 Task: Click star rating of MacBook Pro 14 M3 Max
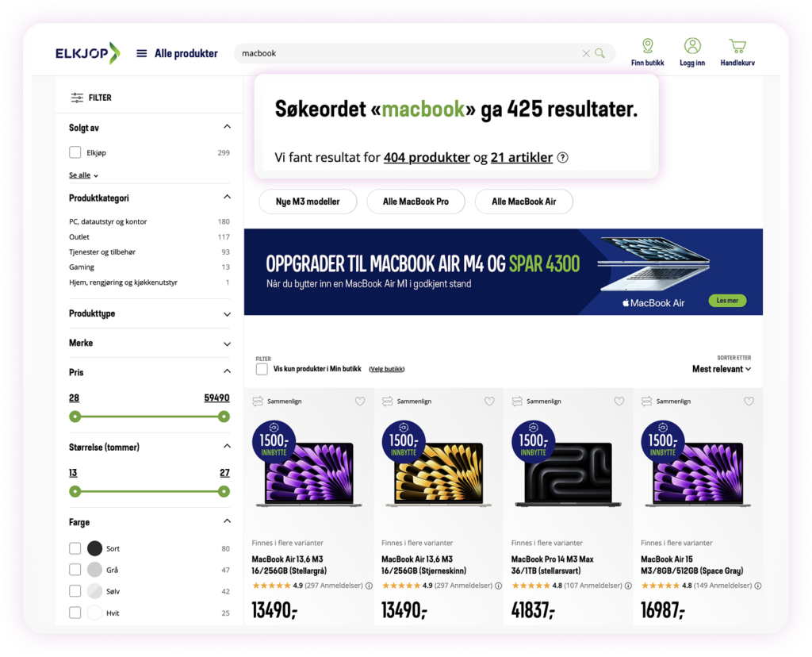530,586
